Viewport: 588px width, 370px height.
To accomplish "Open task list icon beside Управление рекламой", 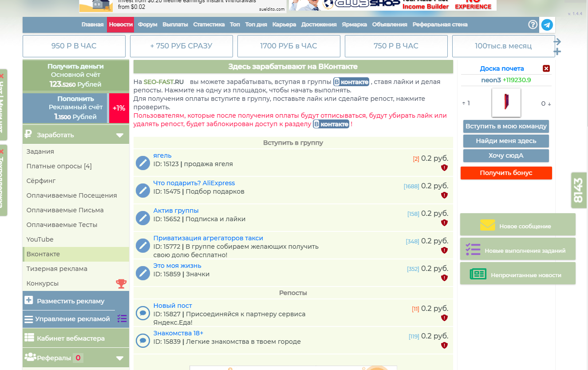I will coord(122,318).
